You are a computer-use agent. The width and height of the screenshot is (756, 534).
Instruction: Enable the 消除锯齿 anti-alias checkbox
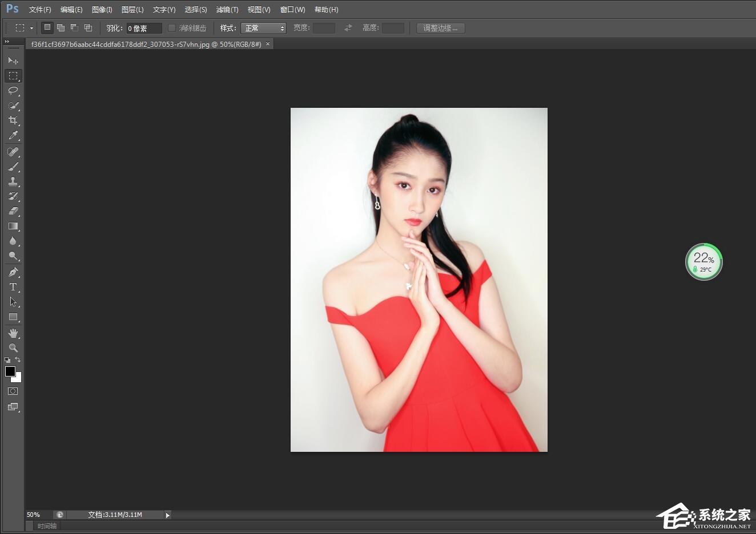tap(172, 27)
